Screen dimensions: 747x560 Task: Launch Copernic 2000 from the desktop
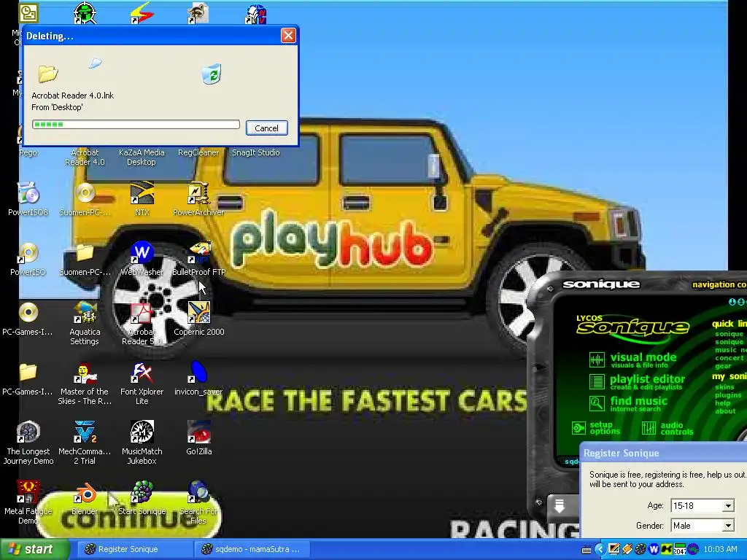[x=198, y=318]
